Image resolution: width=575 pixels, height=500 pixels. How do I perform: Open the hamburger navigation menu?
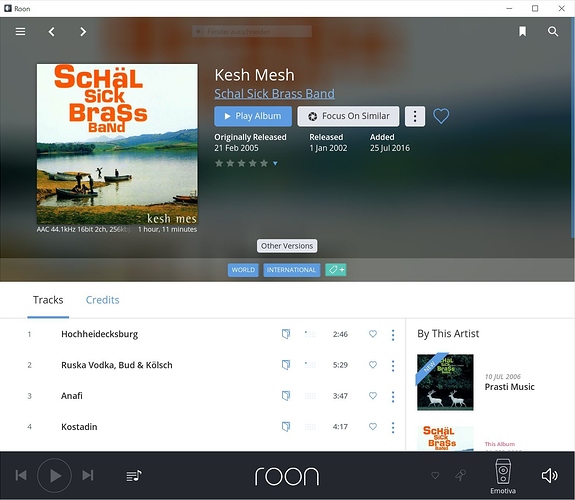coord(21,32)
